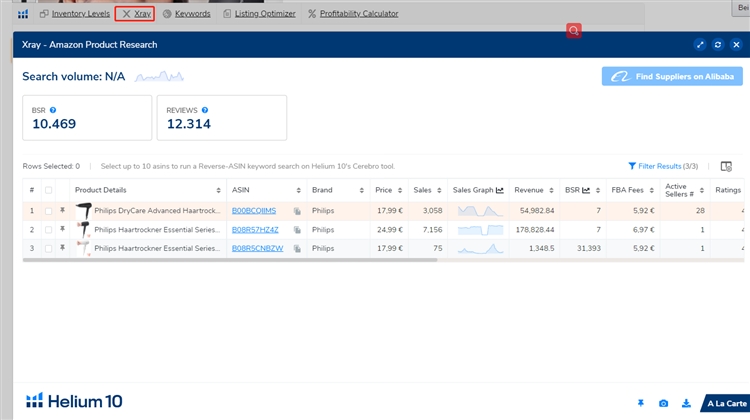Click the camera screenshot icon

coord(663,403)
